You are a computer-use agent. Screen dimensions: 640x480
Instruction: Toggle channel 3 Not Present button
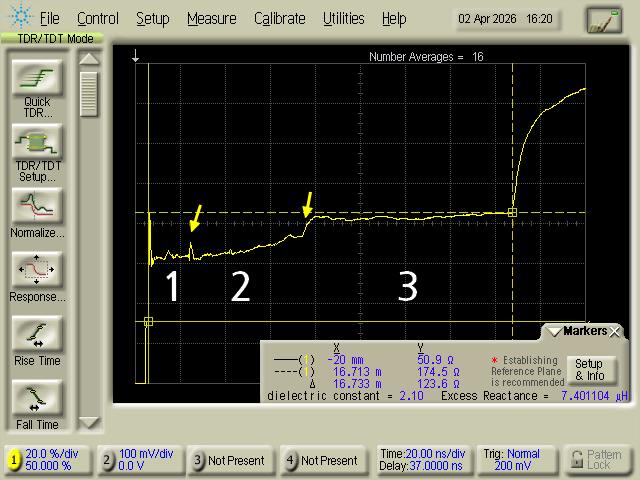[198, 461]
